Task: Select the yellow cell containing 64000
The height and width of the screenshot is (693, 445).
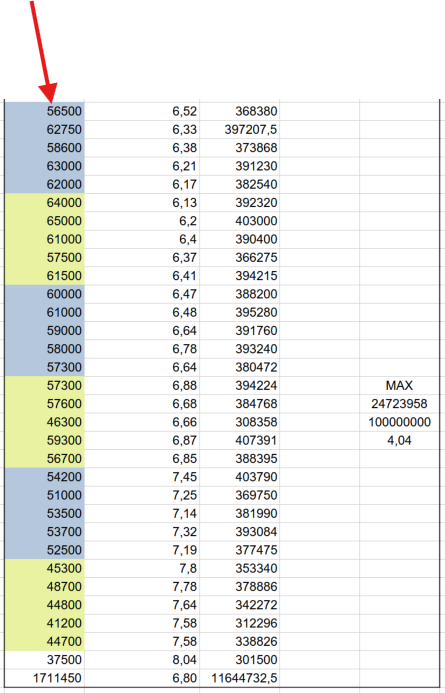Action: [x=45, y=202]
